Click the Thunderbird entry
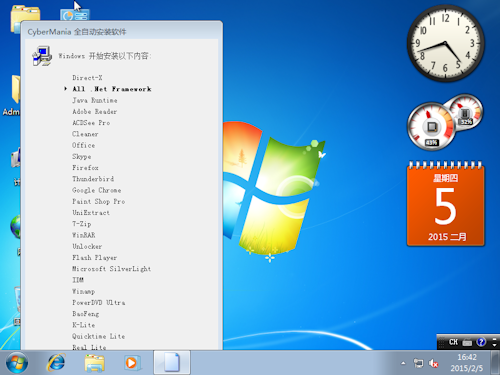The image size is (500, 375). coord(93,179)
